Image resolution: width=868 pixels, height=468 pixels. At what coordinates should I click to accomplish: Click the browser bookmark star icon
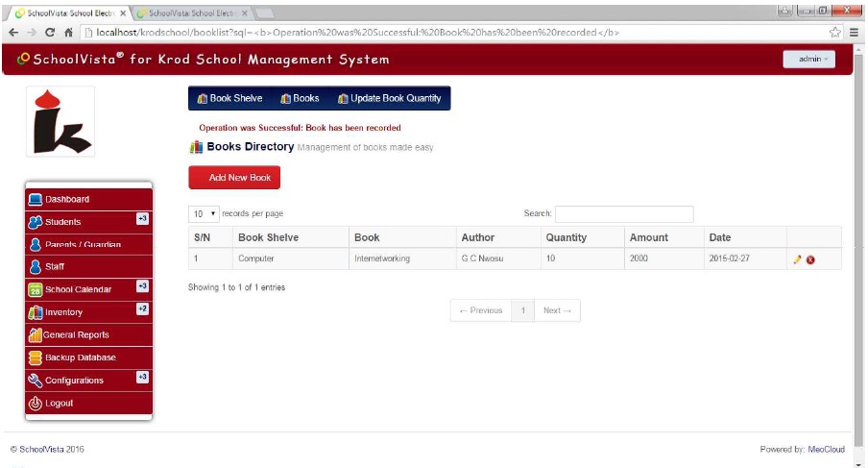tap(834, 32)
